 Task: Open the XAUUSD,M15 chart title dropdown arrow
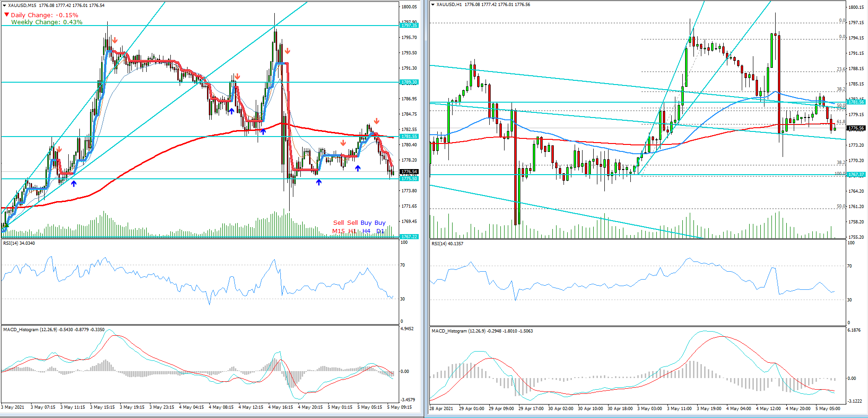[x=5, y=6]
